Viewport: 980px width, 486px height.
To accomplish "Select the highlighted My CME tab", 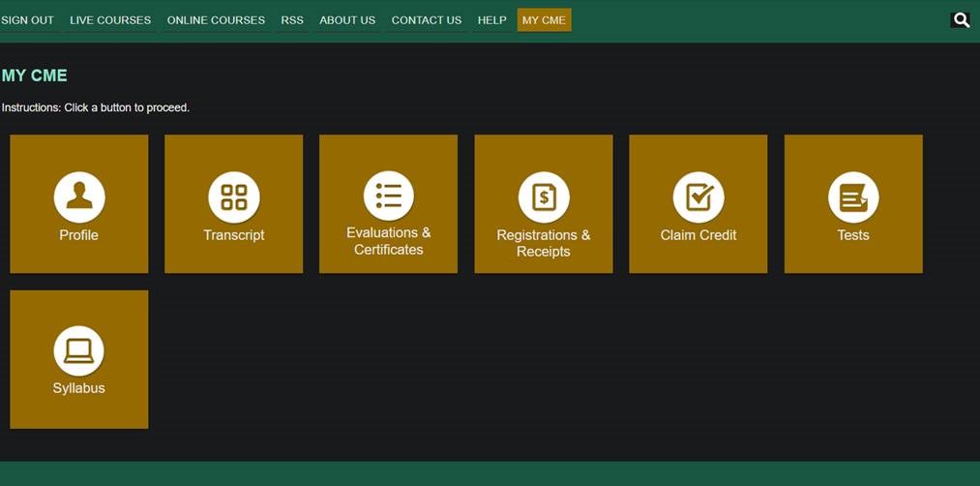I will click(x=544, y=20).
